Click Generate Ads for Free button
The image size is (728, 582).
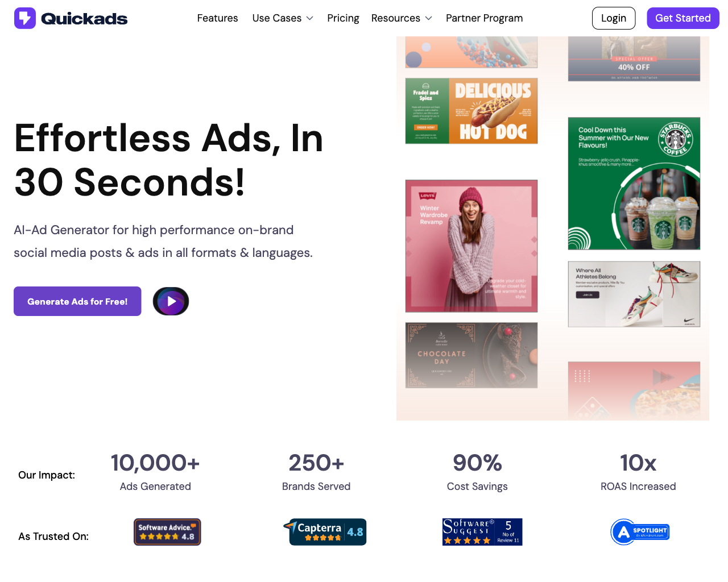[77, 301]
